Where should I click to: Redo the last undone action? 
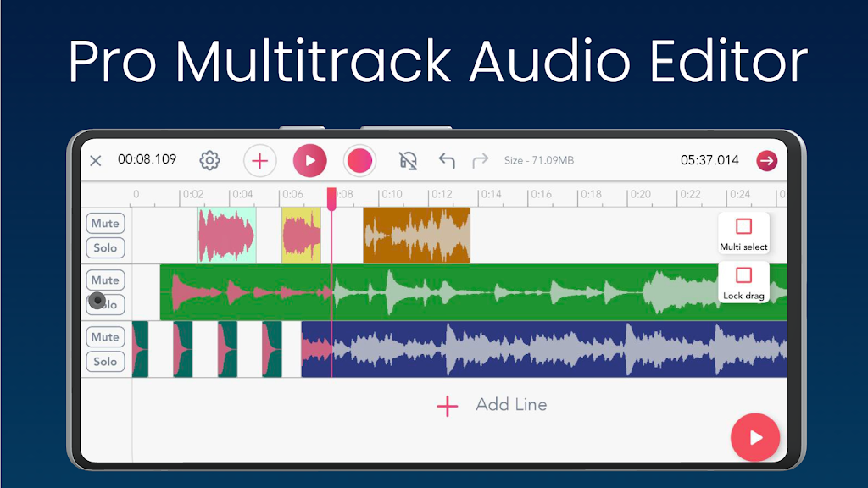(x=480, y=161)
